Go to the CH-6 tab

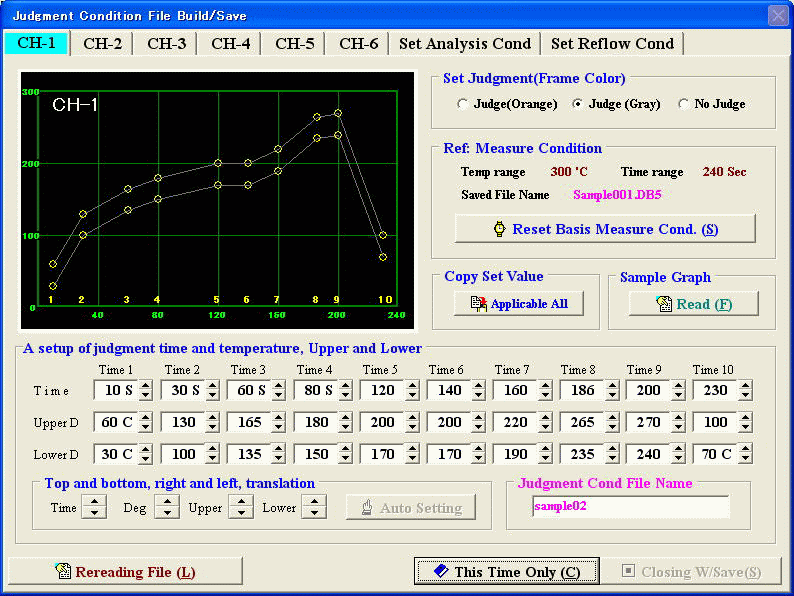click(359, 44)
